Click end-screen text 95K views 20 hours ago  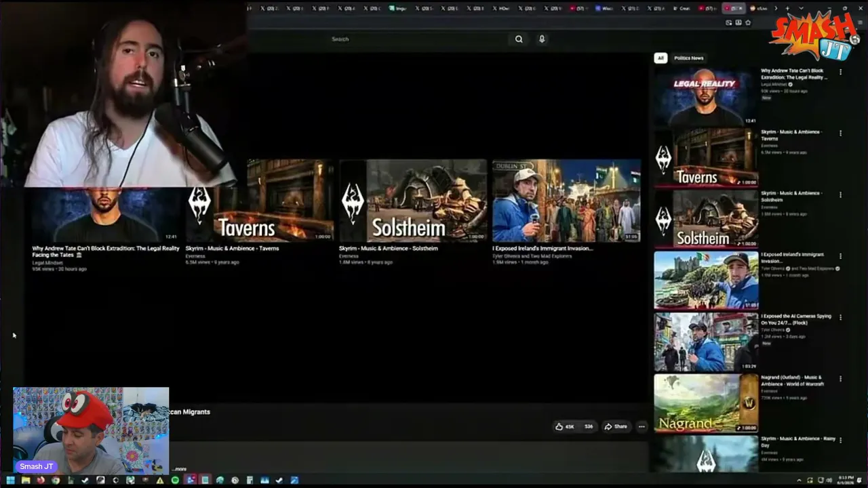(60, 269)
